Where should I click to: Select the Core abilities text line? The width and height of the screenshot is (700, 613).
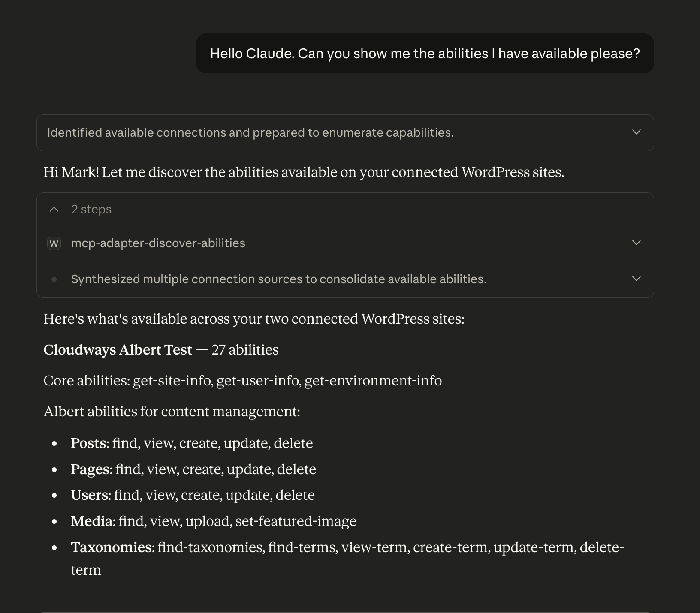pos(242,380)
